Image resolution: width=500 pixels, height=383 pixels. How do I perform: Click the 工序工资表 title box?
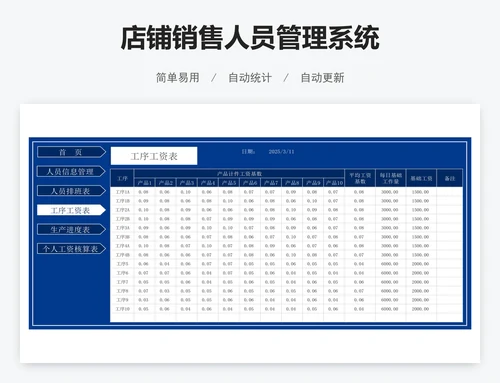coord(154,156)
